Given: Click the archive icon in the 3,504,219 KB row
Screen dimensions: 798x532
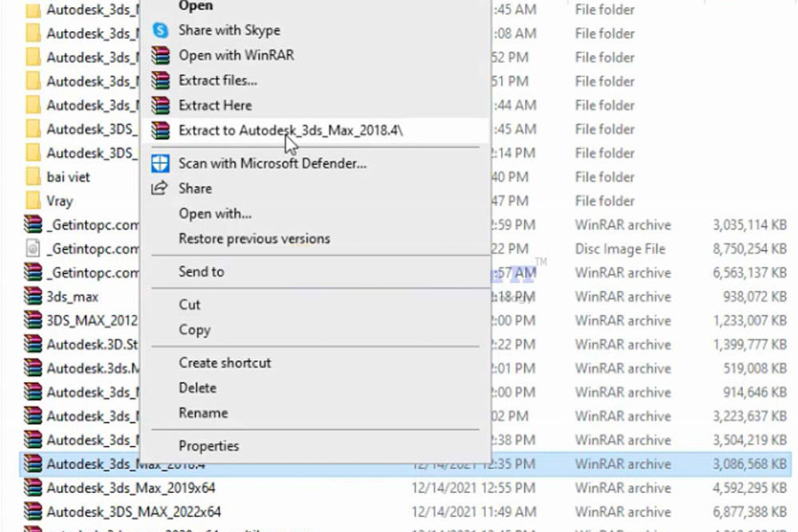Looking at the screenshot, I should tap(33, 441).
